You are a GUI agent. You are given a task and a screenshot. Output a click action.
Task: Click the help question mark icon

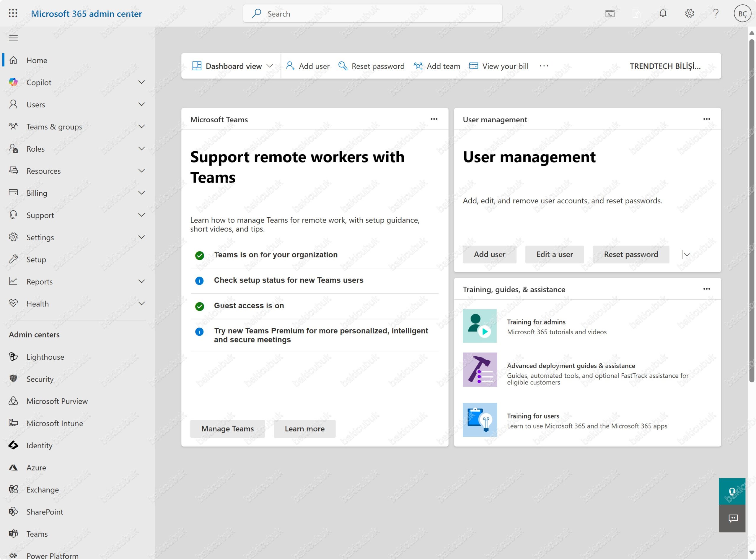pos(716,14)
